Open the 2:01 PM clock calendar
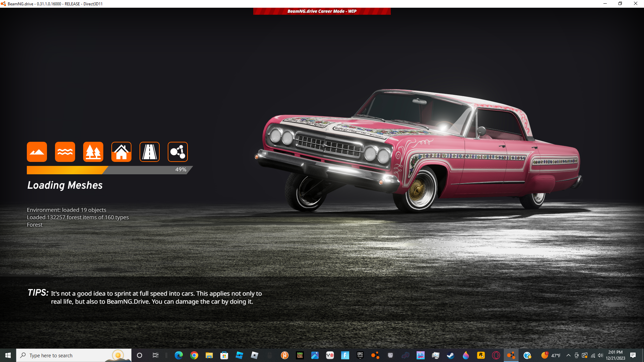Image resolution: width=644 pixels, height=362 pixels. tap(615, 355)
